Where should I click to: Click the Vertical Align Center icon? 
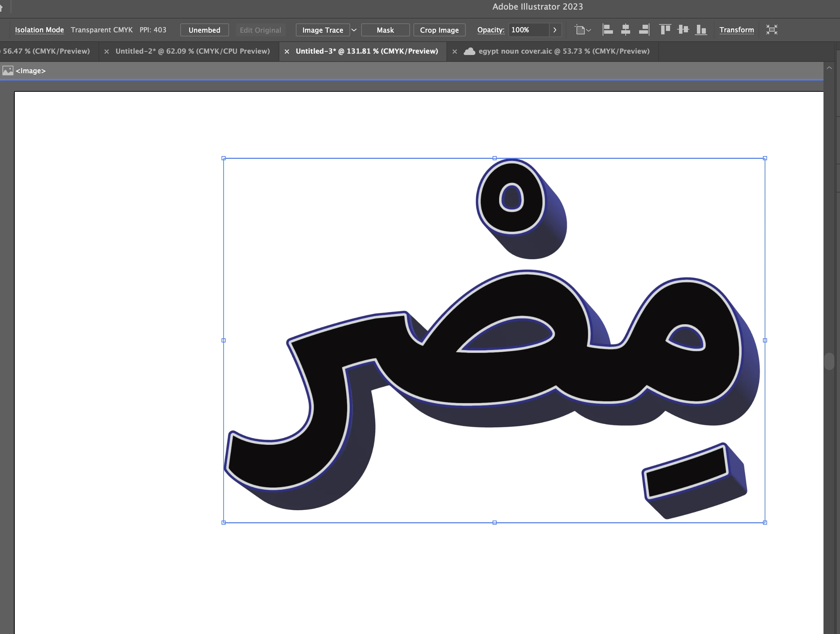click(x=683, y=30)
